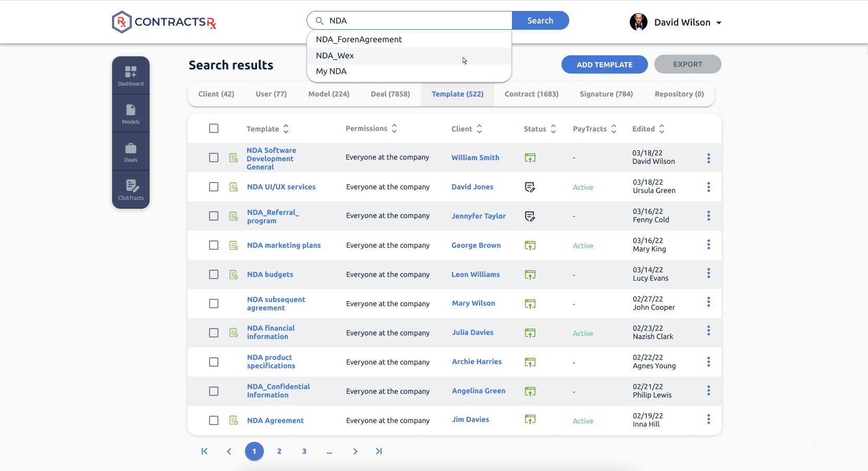This screenshot has height=471, width=868.
Task: Jump to last results page
Action: (x=379, y=451)
